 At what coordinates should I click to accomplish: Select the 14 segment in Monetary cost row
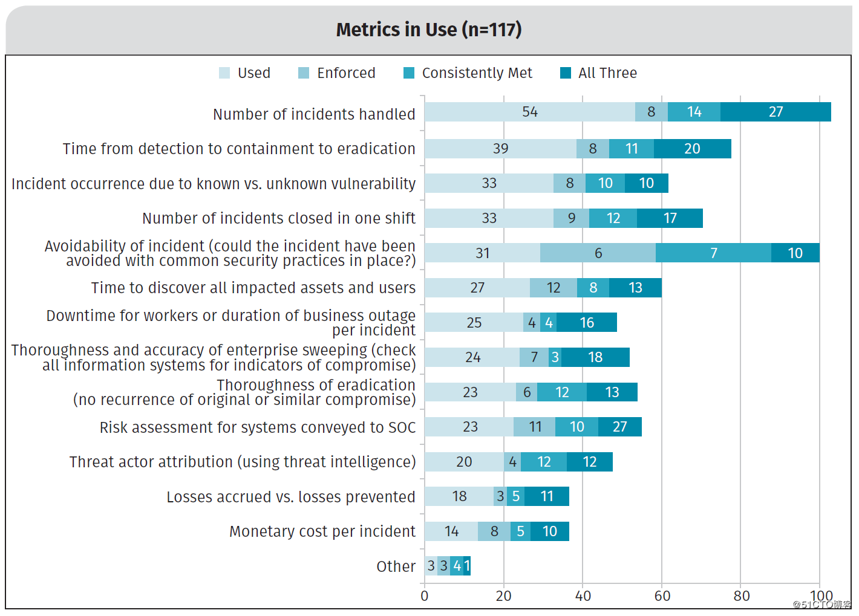tap(451, 531)
